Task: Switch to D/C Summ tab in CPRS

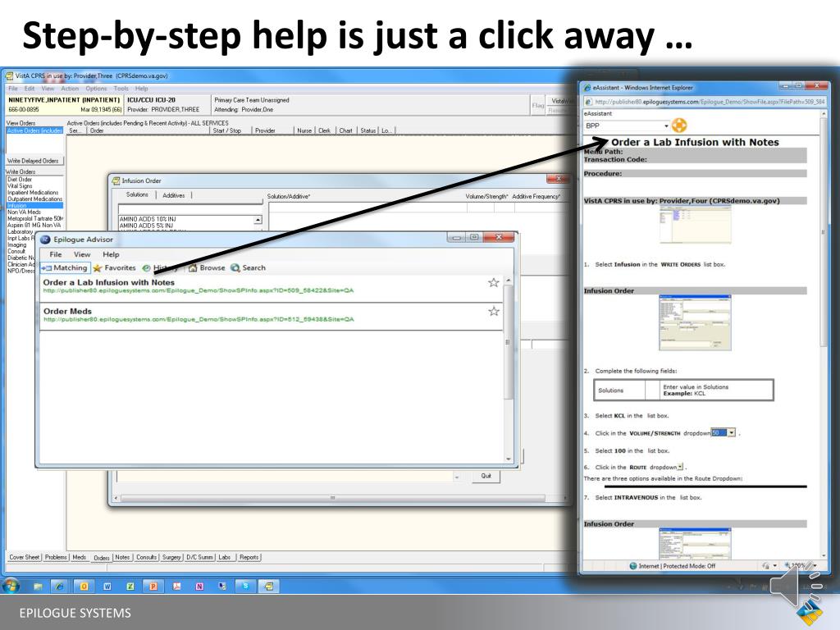Action: click(x=199, y=557)
